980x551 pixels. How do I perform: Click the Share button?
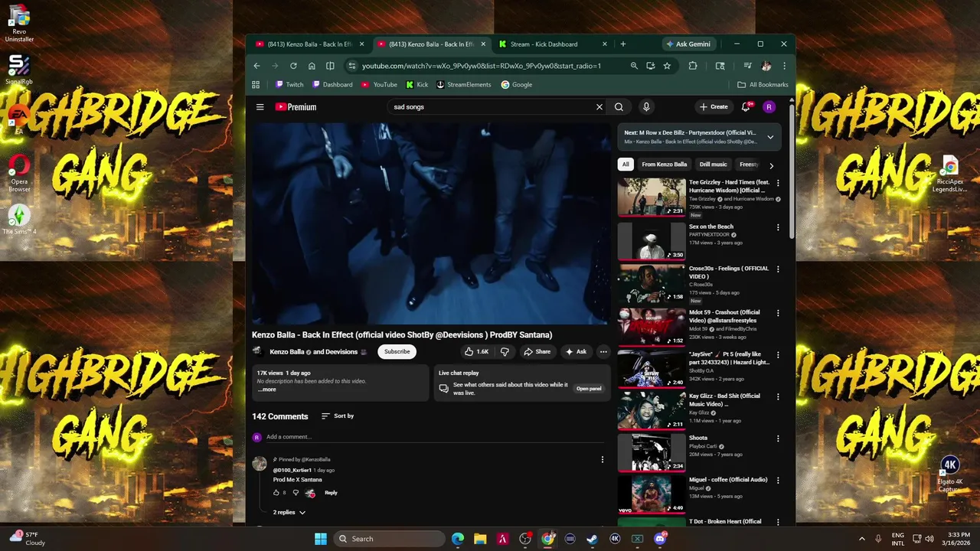pyautogui.click(x=537, y=352)
